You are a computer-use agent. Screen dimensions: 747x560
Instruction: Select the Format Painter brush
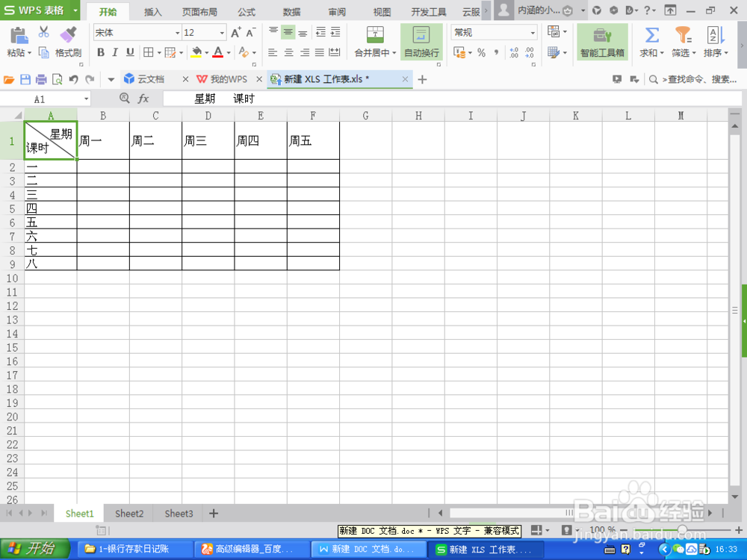68,35
